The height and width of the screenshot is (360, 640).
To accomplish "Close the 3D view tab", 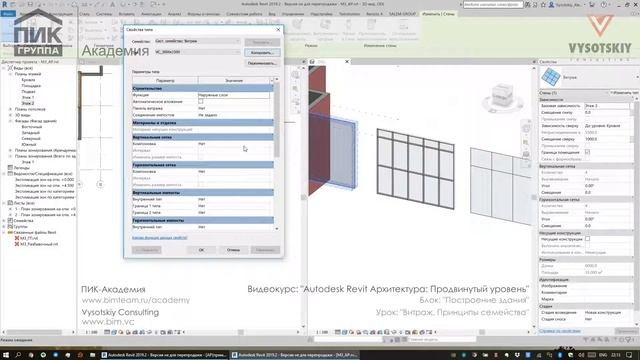I will pyautogui.click(x=347, y=62).
